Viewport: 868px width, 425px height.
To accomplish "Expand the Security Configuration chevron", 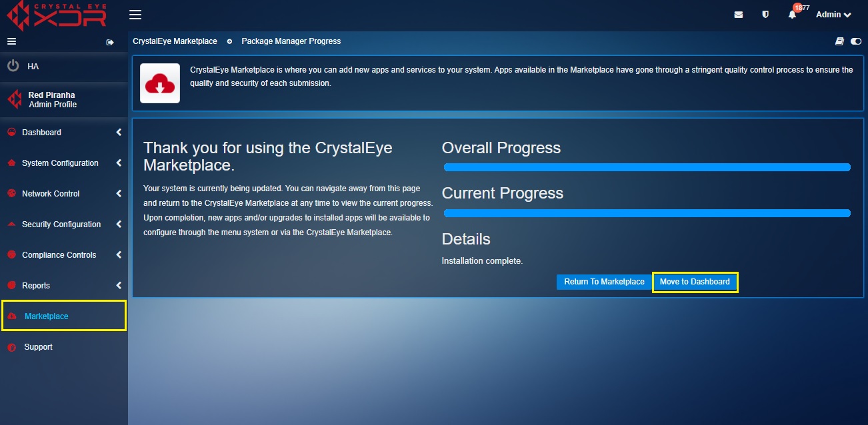I will [119, 224].
